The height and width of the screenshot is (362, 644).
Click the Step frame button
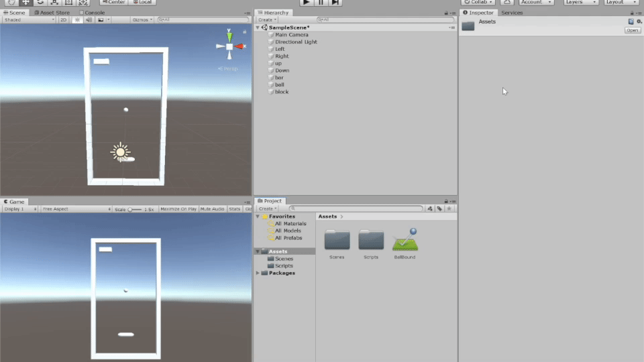[335, 3]
